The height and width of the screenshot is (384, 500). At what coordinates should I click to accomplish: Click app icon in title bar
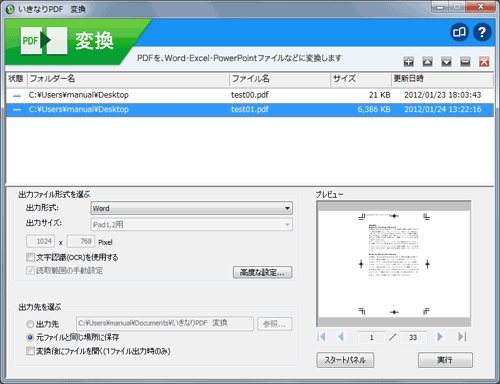pyautogui.click(x=10, y=9)
